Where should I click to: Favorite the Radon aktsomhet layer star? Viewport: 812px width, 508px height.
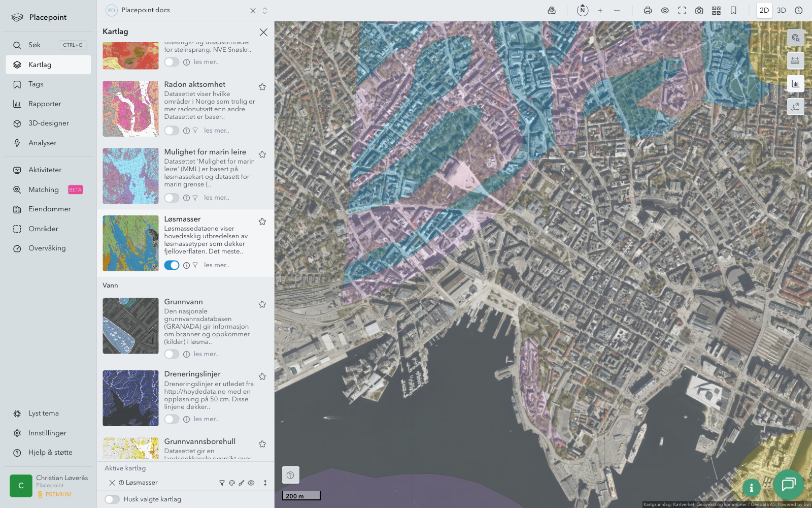(x=262, y=87)
